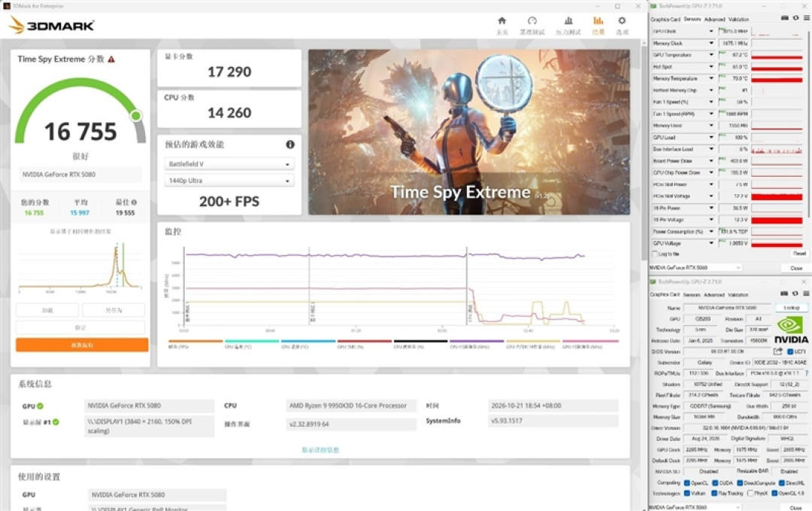Click the load button under score chart
812x511 pixels.
pyautogui.click(x=47, y=310)
